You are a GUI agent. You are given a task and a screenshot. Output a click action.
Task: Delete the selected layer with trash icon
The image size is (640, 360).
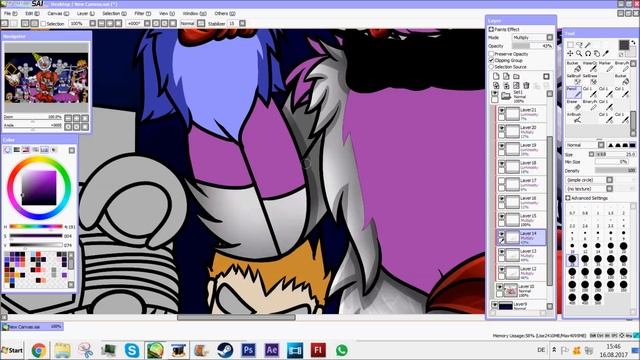(527, 86)
